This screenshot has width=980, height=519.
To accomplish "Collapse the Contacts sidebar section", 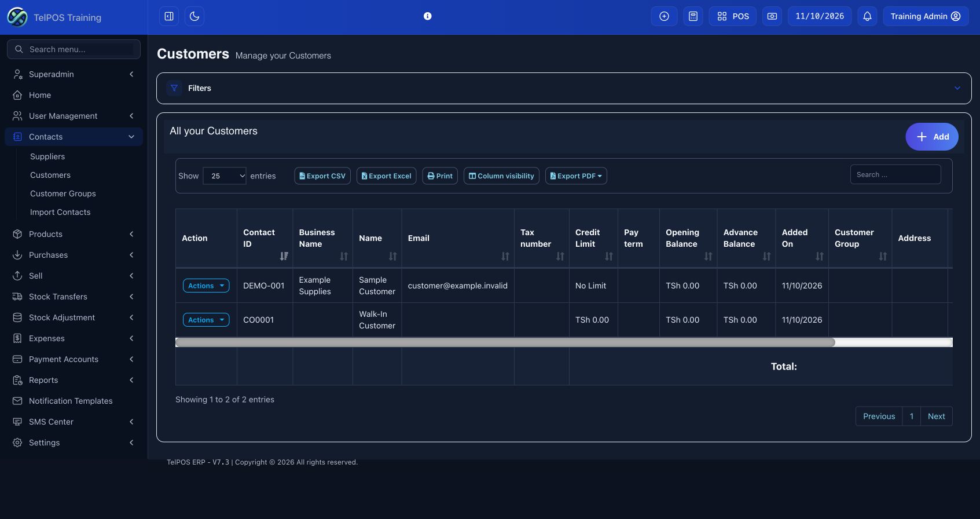I will coord(74,137).
